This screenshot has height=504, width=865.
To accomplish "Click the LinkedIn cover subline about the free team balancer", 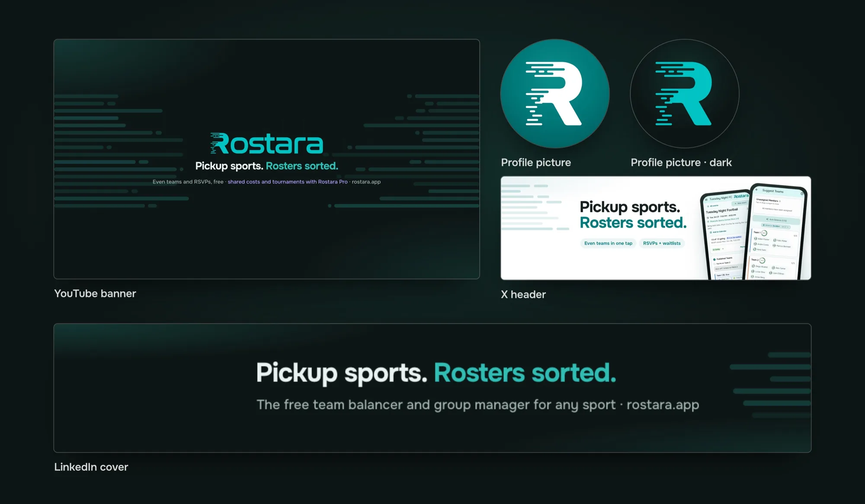I will click(478, 405).
